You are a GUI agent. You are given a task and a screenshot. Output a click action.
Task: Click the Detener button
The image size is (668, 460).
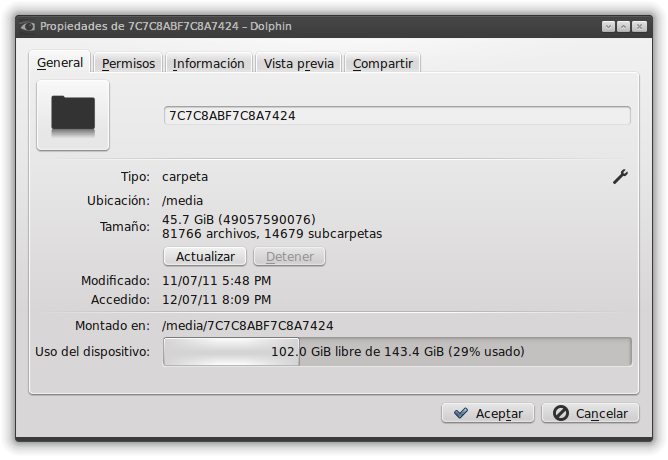click(290, 256)
